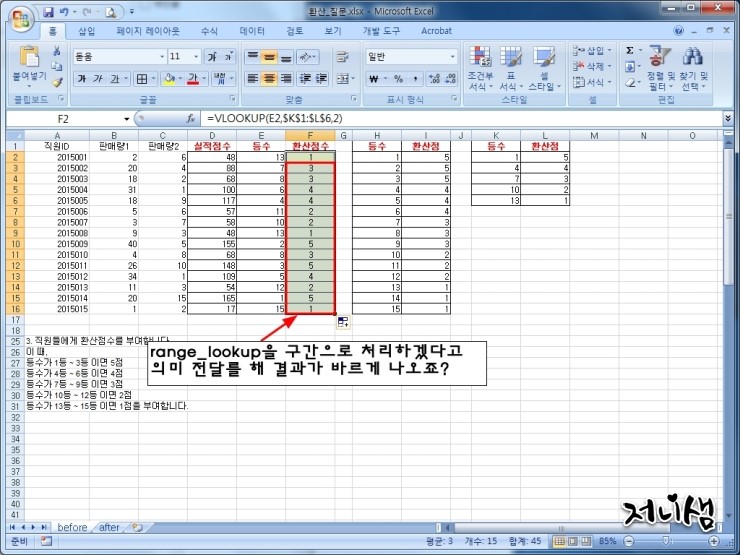Increase decimal places
This screenshot has width=740, height=555.
[434, 79]
